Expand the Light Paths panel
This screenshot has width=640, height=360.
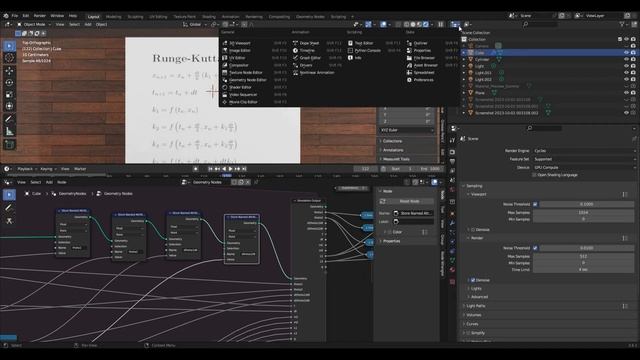click(476, 306)
